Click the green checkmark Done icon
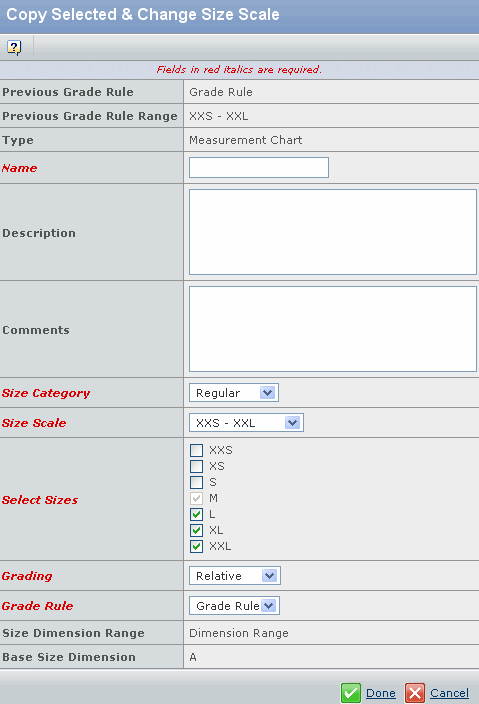The image size is (479, 704). pos(350,693)
